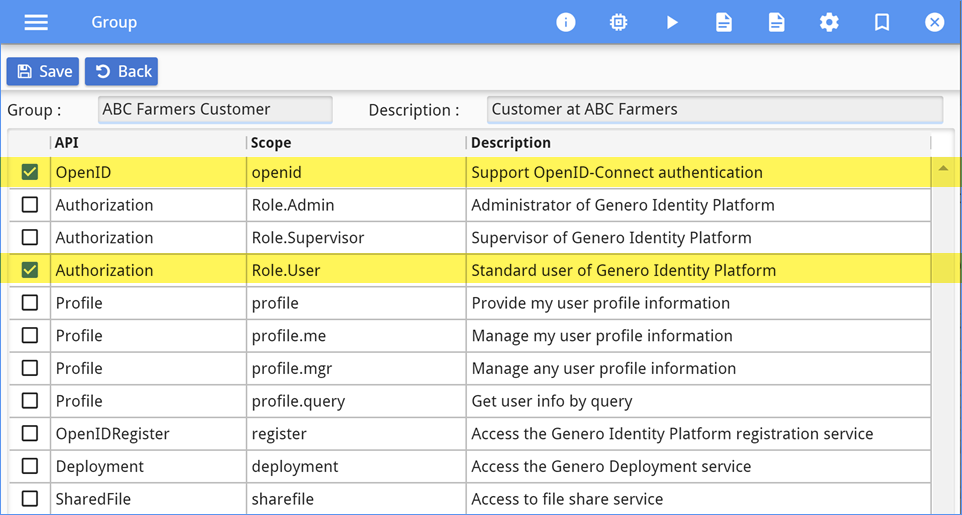Uncheck the OpenID openid scope checkbox
Screen dimensions: 962x515
tap(30, 172)
